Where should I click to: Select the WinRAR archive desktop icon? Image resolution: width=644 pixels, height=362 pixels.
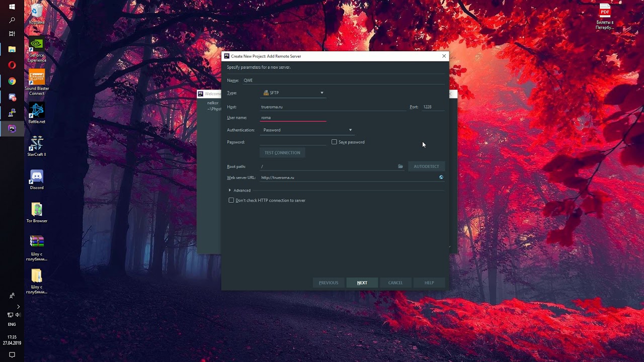coord(37,248)
